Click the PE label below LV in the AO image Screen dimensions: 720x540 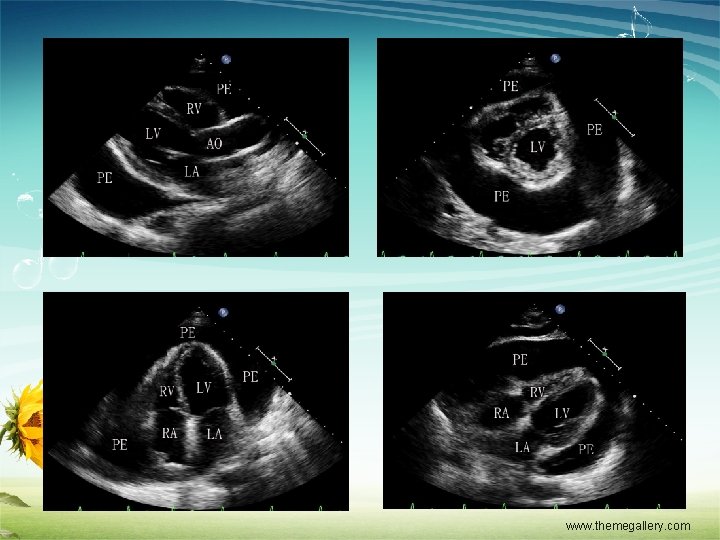point(105,177)
